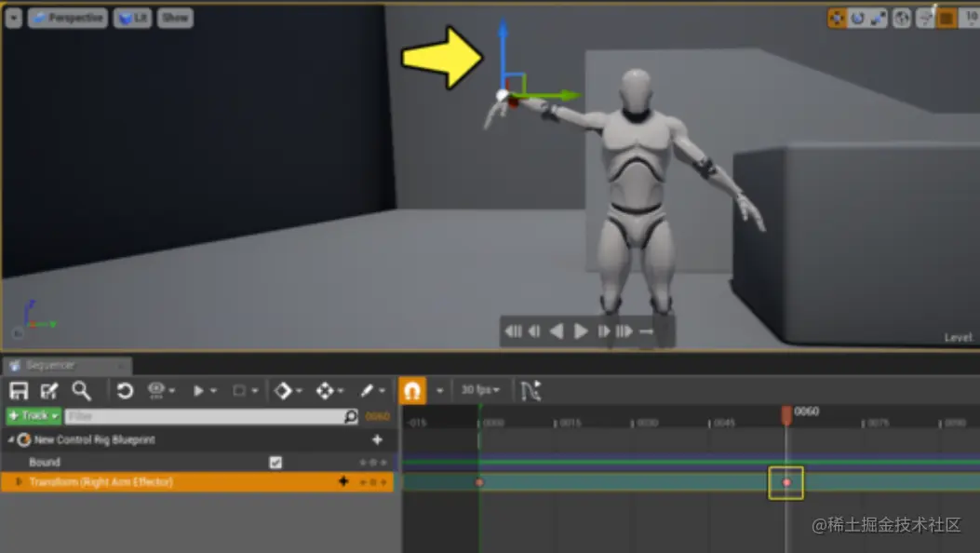Image resolution: width=980 pixels, height=553 pixels.
Task: Select the keyframe at frame 0060
Action: 786,482
